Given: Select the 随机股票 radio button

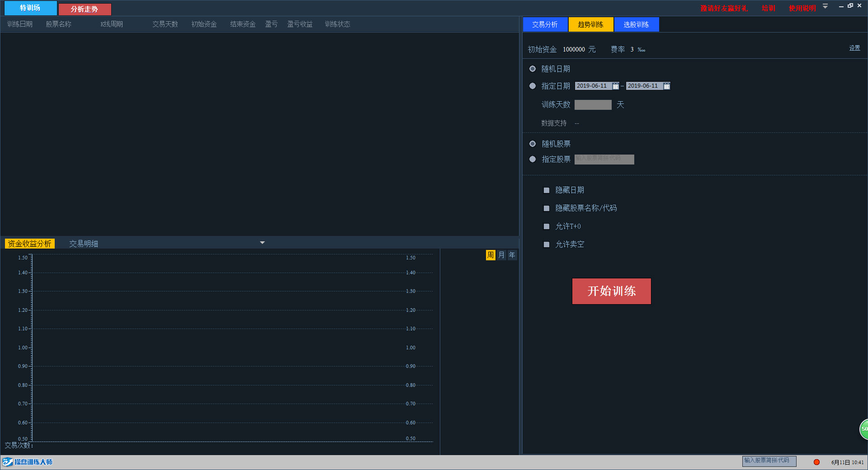Looking at the screenshot, I should [533, 144].
